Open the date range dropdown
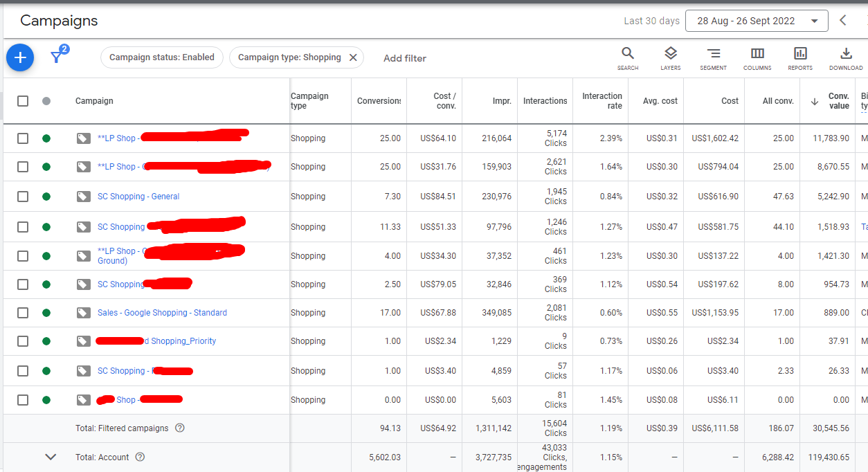868x472 pixels. [756, 21]
